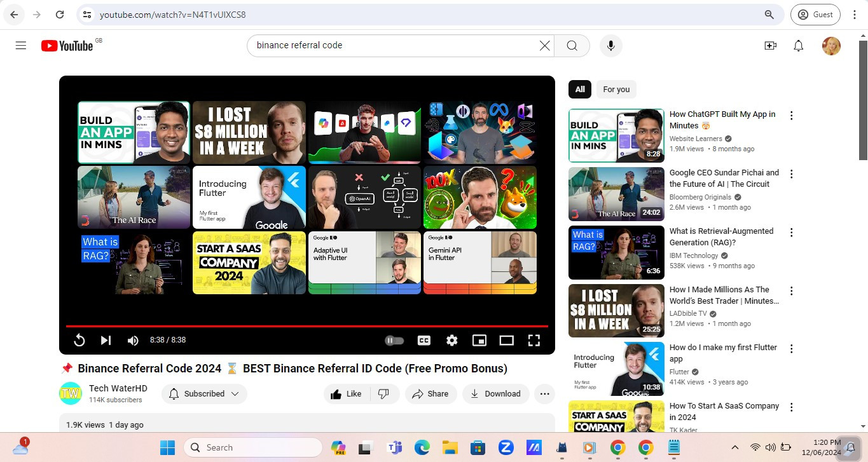The width and height of the screenshot is (868, 462).
Task: Open I Lost $8 Million sidebar thumbnail
Action: (x=616, y=311)
